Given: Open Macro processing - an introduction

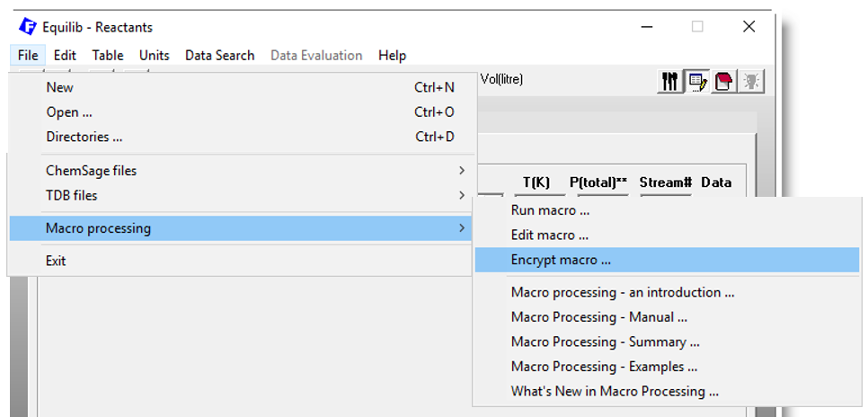Looking at the screenshot, I should (667, 292).
